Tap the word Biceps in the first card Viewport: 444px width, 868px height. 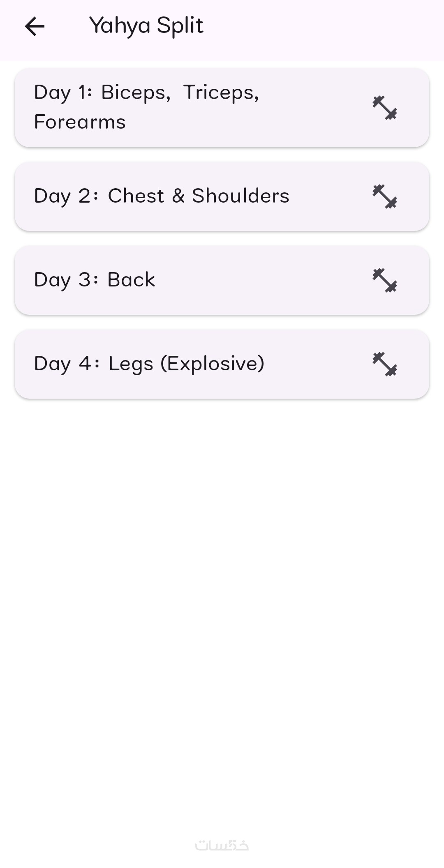136,93
